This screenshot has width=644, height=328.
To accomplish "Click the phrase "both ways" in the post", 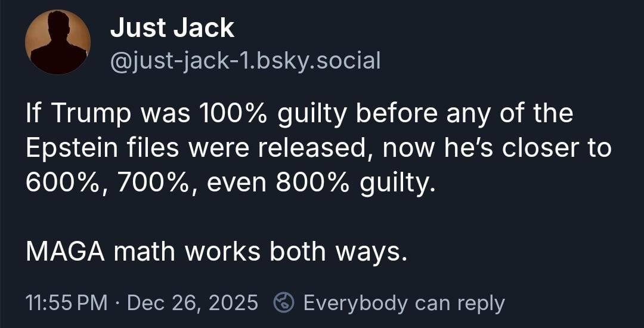I will [x=339, y=252].
